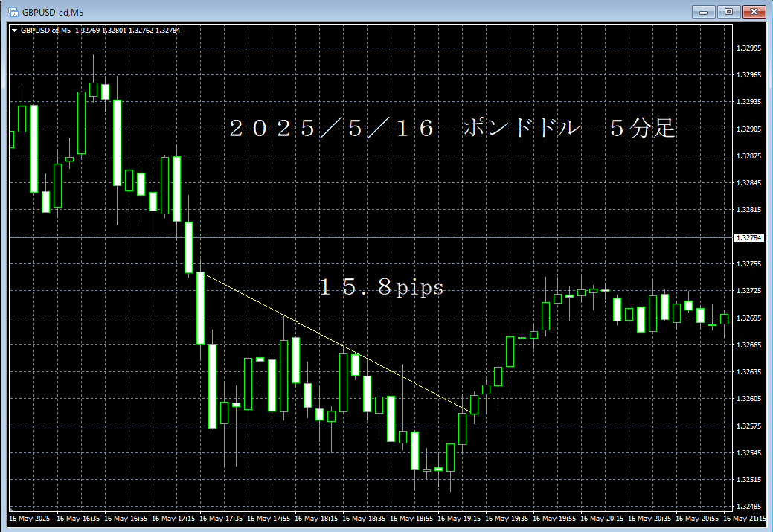Viewport: 773px width, 532px height.
Task: Minimize the GBPUSD-cd,M5 chart window
Action: 703,12
